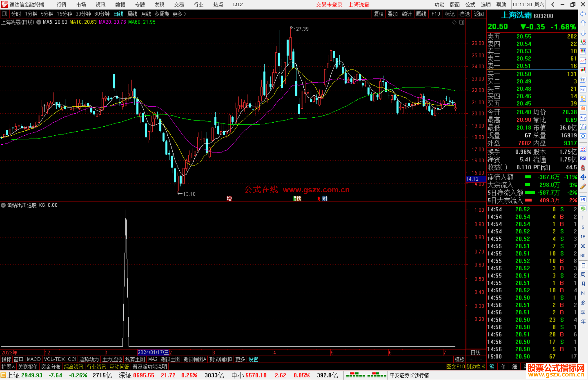
Task: Toggle the MA indicator circle next to 上海洗霸(日线)
Action: [39, 22]
